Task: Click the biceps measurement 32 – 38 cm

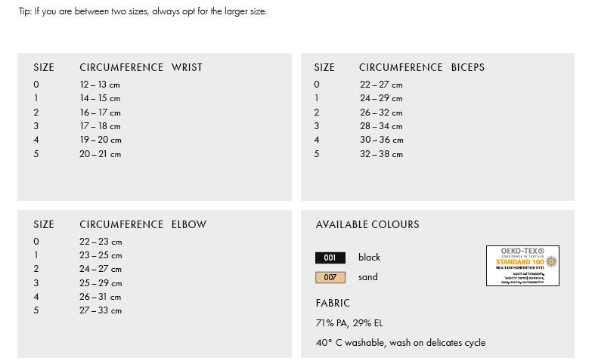Action: pyautogui.click(x=381, y=154)
